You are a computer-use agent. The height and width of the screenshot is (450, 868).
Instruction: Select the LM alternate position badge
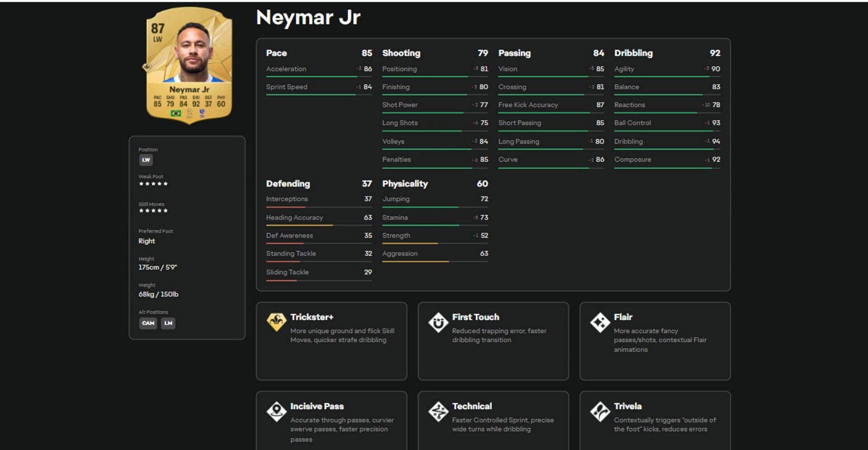point(168,323)
